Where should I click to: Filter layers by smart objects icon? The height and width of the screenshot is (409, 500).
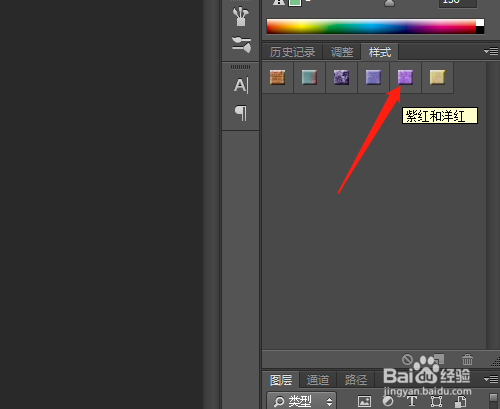pos(461,401)
